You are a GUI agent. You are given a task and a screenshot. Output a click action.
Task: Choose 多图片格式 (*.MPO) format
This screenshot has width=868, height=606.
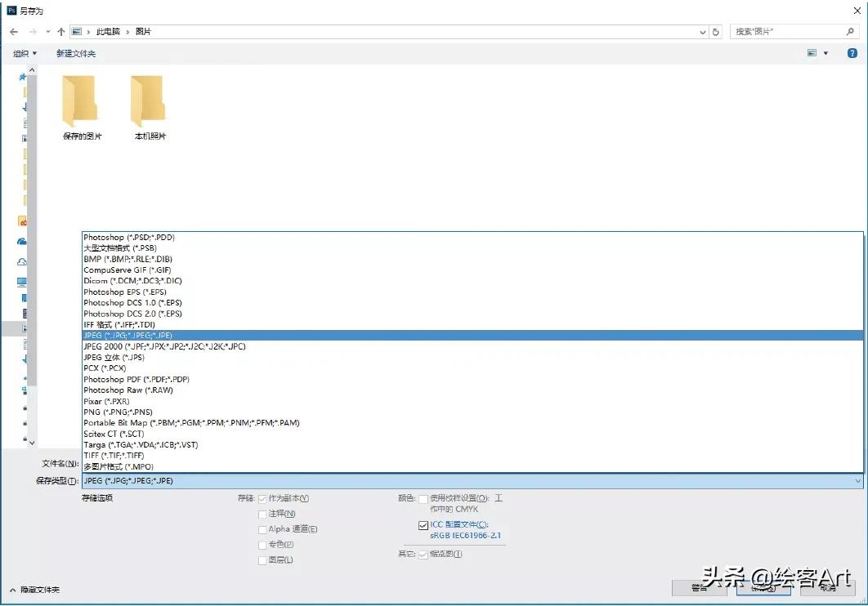(472, 466)
